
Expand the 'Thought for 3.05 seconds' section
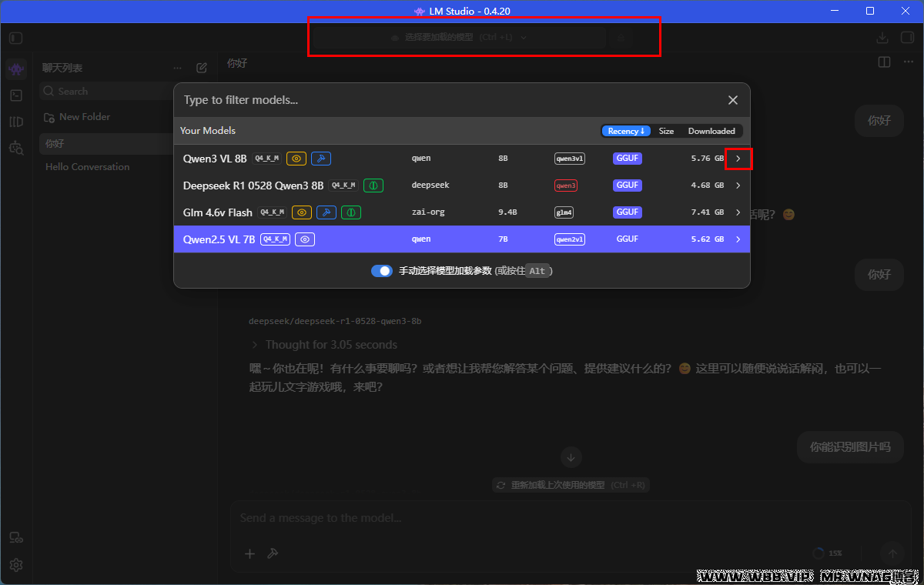click(x=323, y=345)
